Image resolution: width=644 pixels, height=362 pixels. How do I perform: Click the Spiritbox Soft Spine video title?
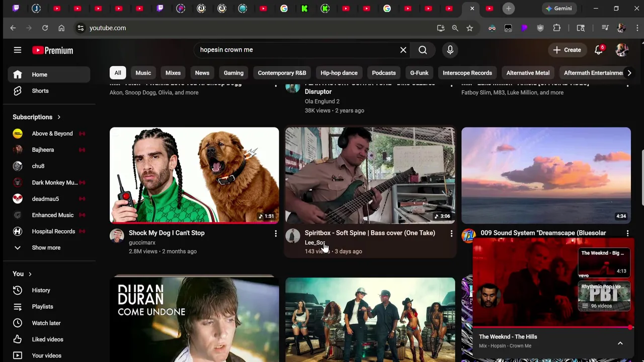[370, 233]
